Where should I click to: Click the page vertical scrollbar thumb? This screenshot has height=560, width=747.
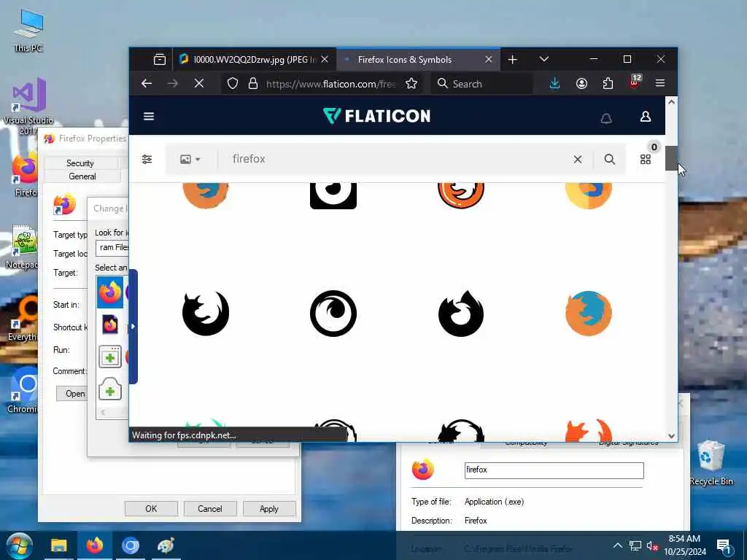click(671, 158)
